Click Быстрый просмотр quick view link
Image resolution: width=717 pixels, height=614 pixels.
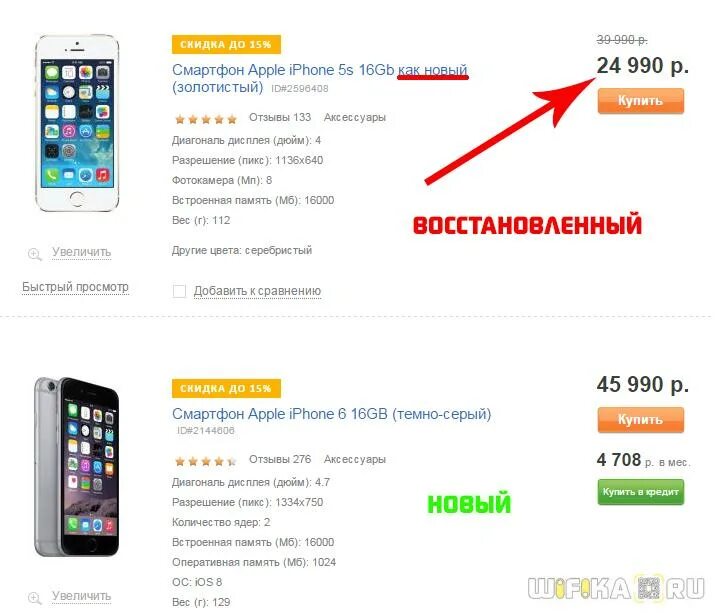[75, 287]
